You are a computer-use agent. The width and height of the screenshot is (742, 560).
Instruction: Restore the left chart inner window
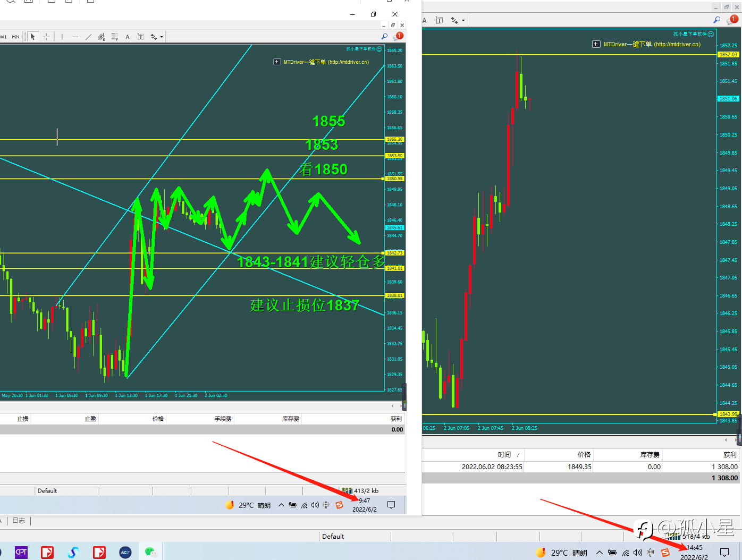click(x=393, y=25)
